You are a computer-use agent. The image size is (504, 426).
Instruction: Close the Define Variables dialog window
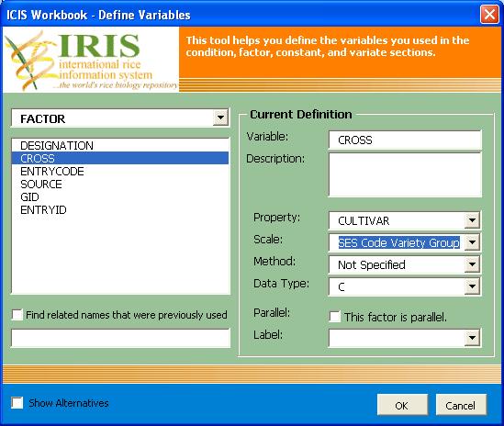coord(489,15)
